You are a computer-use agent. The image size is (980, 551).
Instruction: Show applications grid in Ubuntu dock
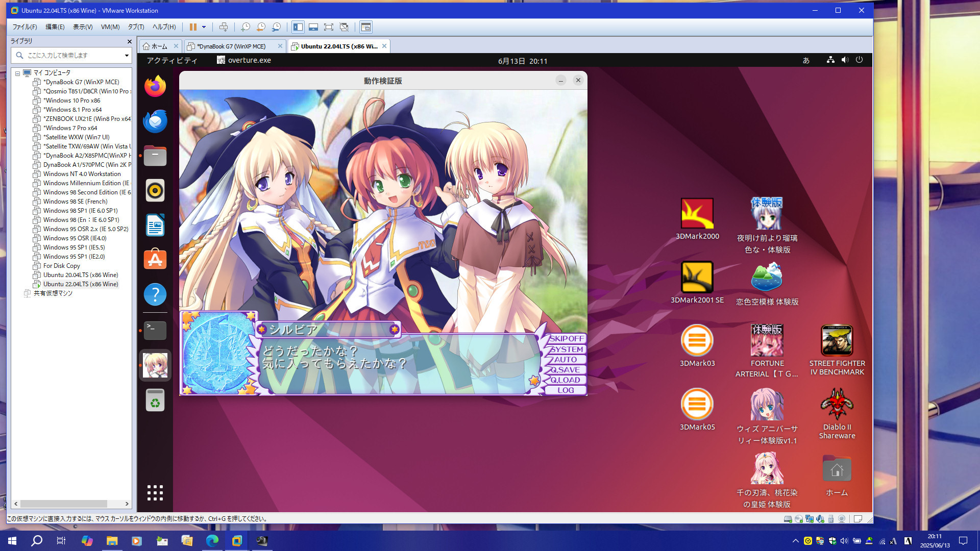tap(155, 493)
